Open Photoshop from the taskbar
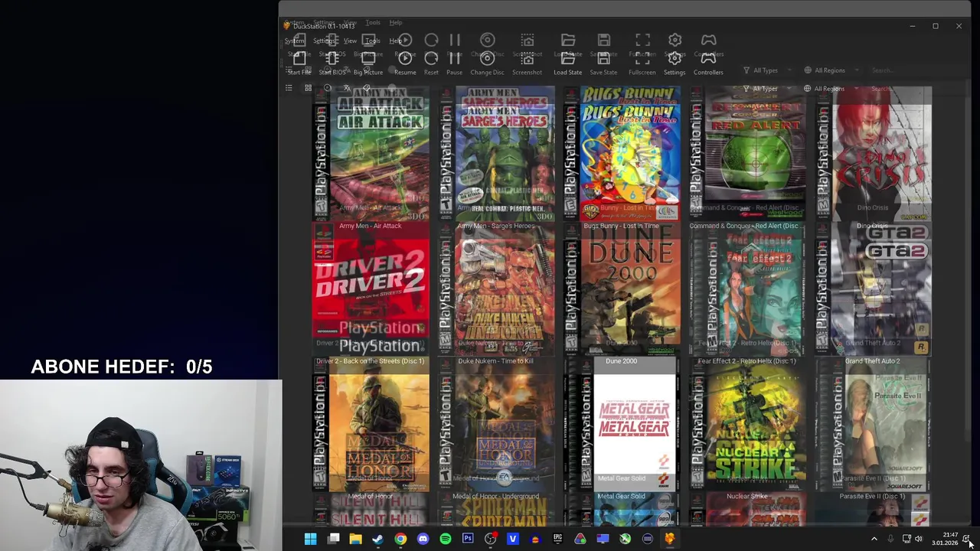Screen dimensions: 980x551 (468, 539)
